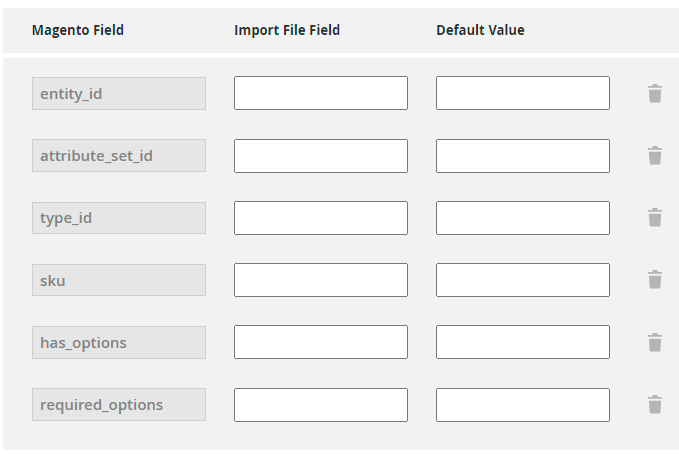Viewport: 679px width, 454px height.
Task: Remove the attribute_set_id row with trash icon
Action: tap(655, 156)
